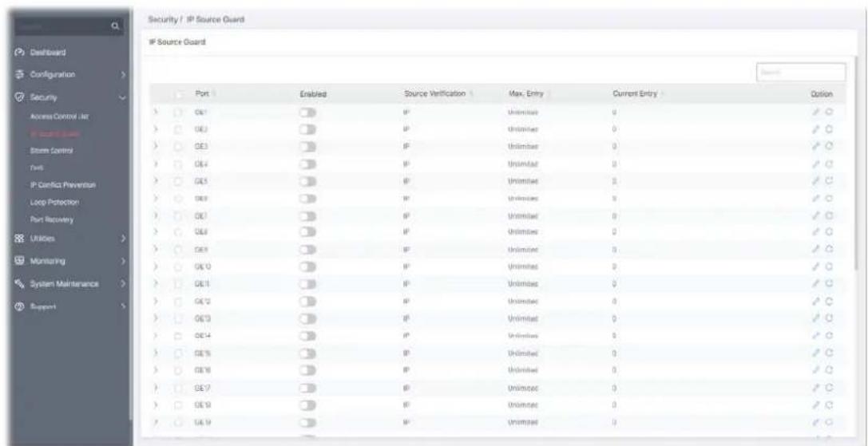Tick the checkbox for port GE2

[x=178, y=129]
